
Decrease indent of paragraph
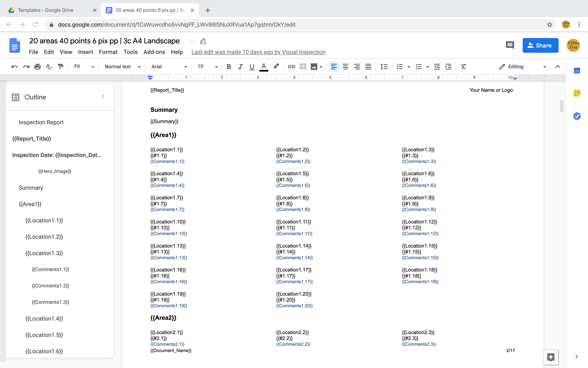[437, 67]
